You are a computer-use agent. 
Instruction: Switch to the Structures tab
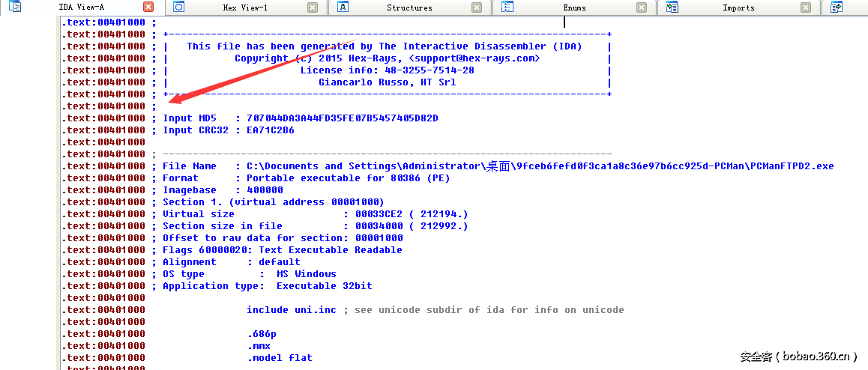(409, 7)
